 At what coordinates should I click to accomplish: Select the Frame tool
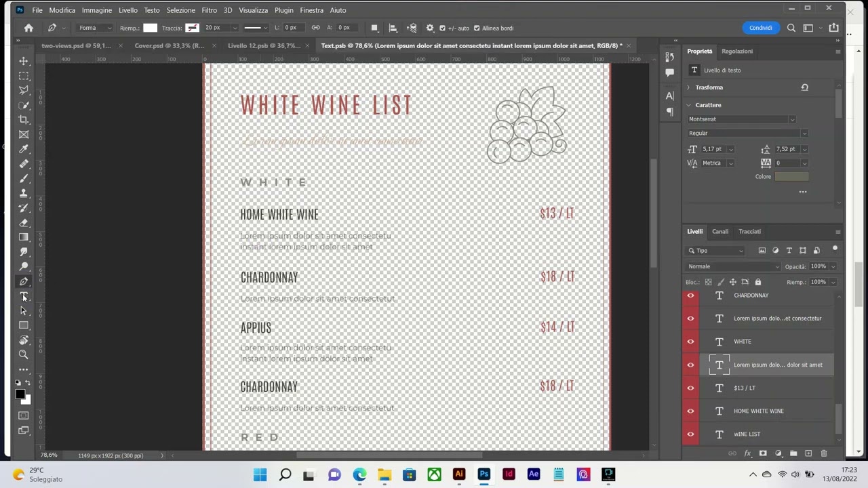click(x=24, y=135)
